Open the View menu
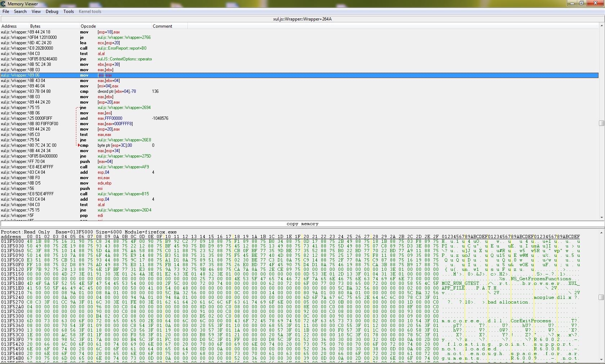The height and width of the screenshot is (364, 605). tap(36, 12)
